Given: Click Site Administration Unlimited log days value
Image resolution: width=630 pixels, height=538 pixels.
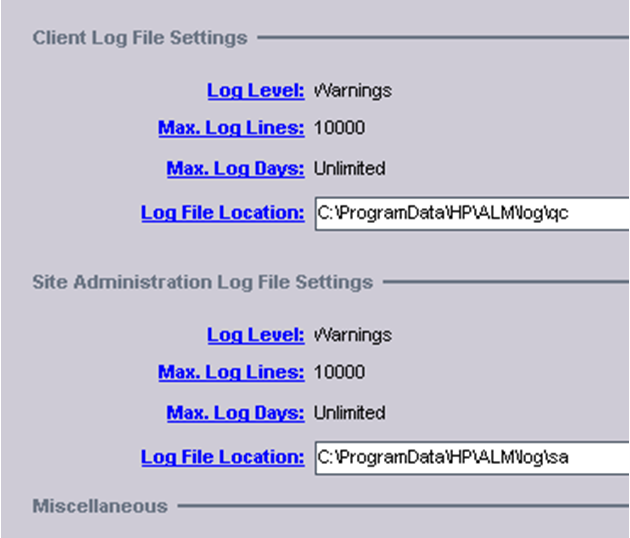Looking at the screenshot, I should coord(349,413).
